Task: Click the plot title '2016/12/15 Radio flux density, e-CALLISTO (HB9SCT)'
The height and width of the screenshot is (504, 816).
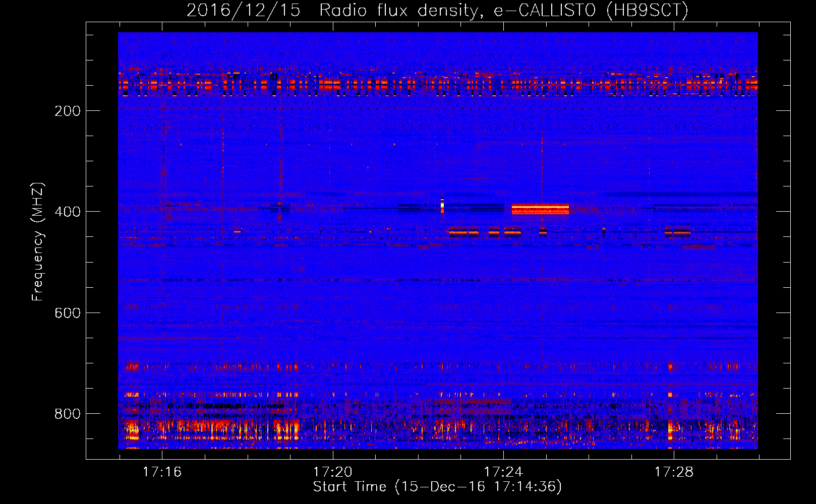Action: [437, 11]
